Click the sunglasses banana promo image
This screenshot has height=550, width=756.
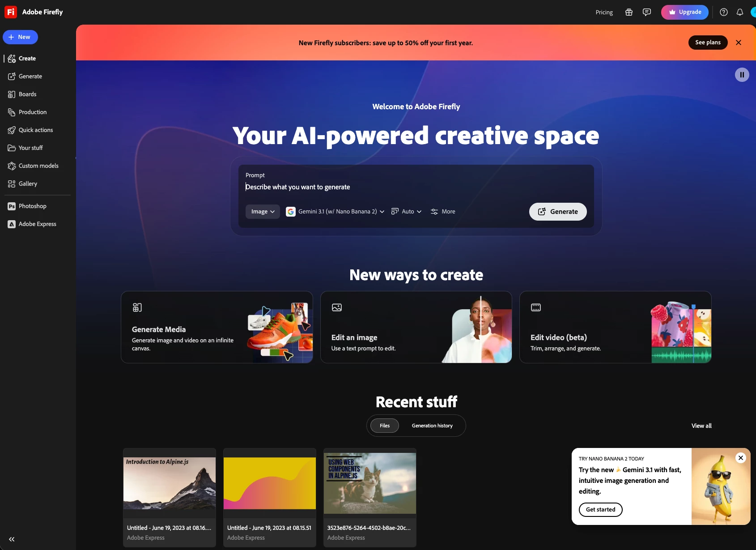point(721,486)
